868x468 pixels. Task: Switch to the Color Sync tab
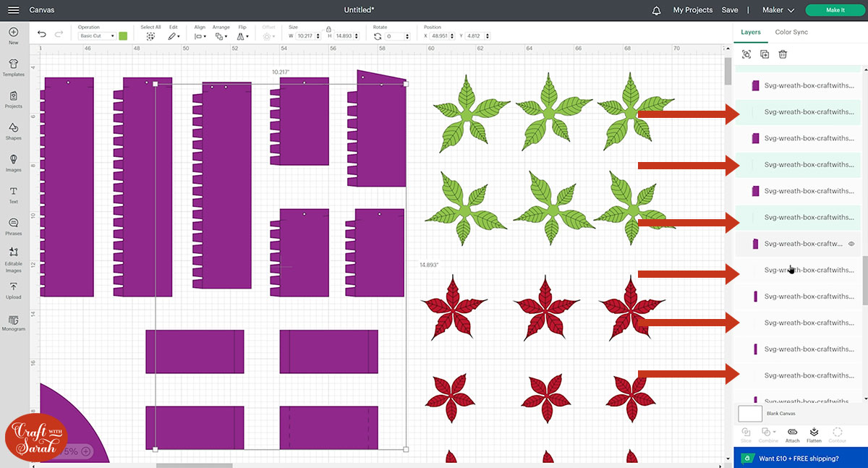791,32
